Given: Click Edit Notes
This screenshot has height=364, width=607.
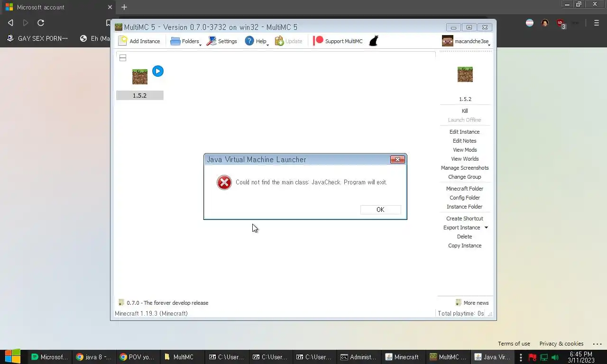Looking at the screenshot, I should point(465,141).
